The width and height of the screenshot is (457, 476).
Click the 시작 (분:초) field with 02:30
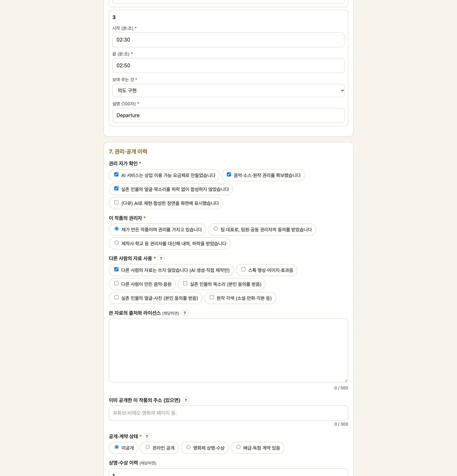[228, 40]
